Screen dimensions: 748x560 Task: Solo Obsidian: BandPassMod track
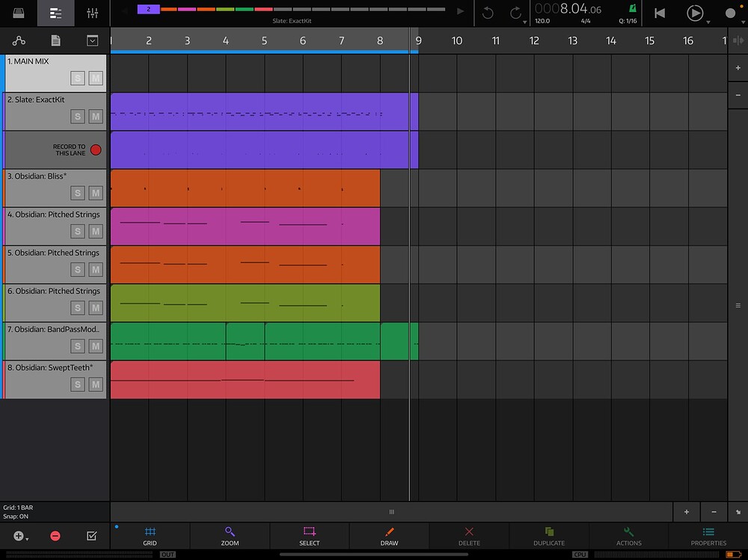(x=78, y=346)
